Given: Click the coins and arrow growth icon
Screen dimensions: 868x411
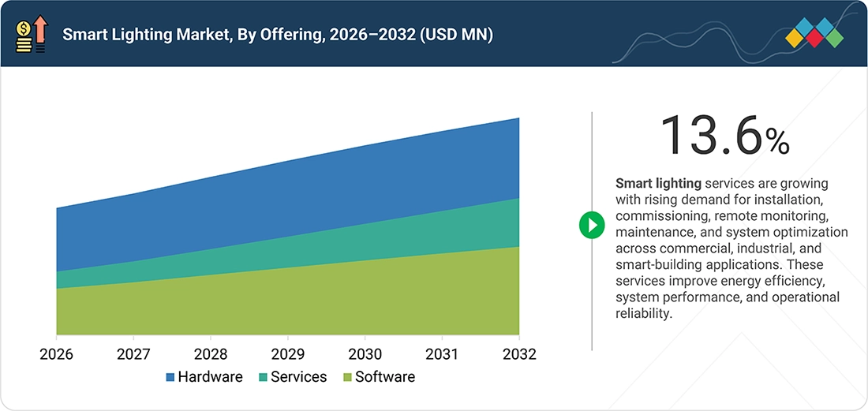Looking at the screenshot, I should pos(32,34).
